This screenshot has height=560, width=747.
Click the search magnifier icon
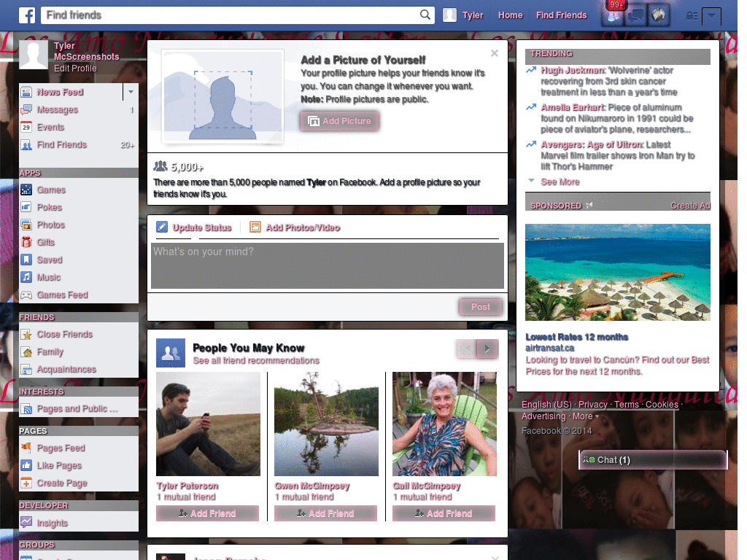point(425,15)
